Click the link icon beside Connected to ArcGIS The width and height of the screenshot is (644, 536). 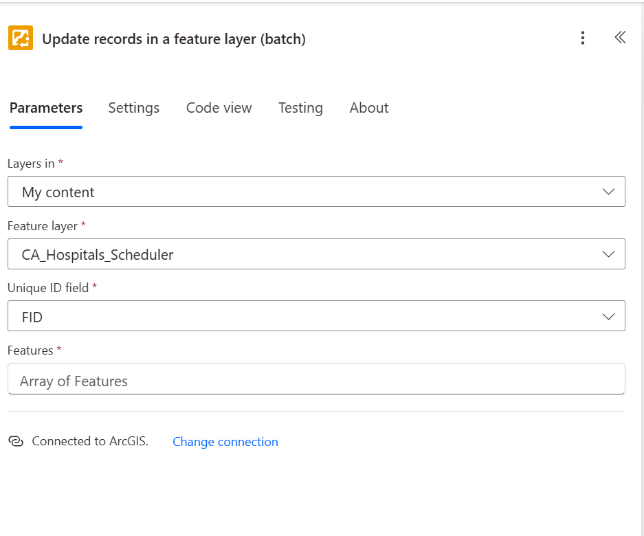tap(16, 442)
